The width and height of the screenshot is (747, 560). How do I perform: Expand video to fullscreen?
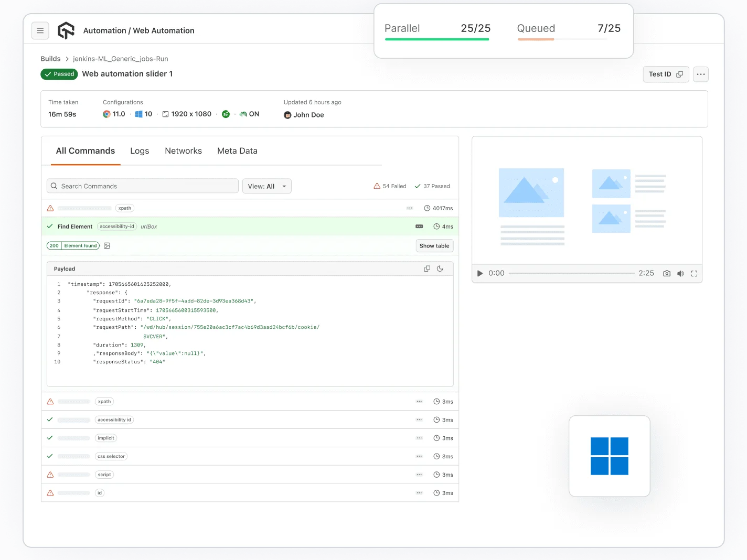(694, 273)
